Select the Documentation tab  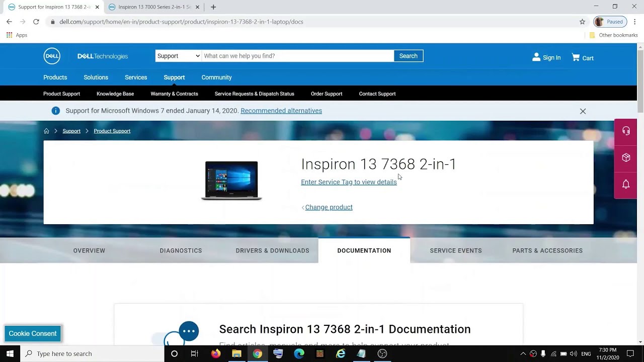pyautogui.click(x=364, y=250)
